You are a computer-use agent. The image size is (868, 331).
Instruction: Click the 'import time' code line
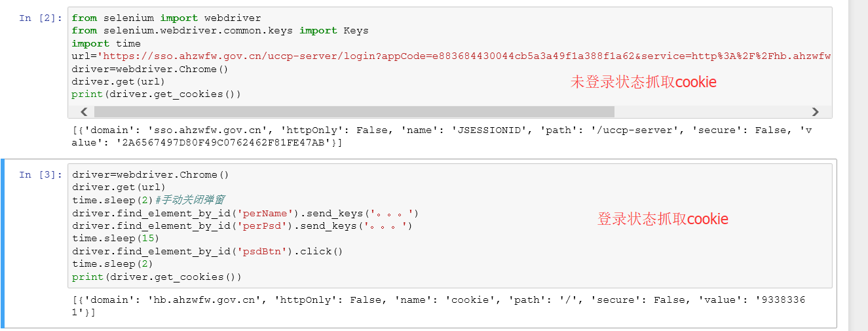106,43
